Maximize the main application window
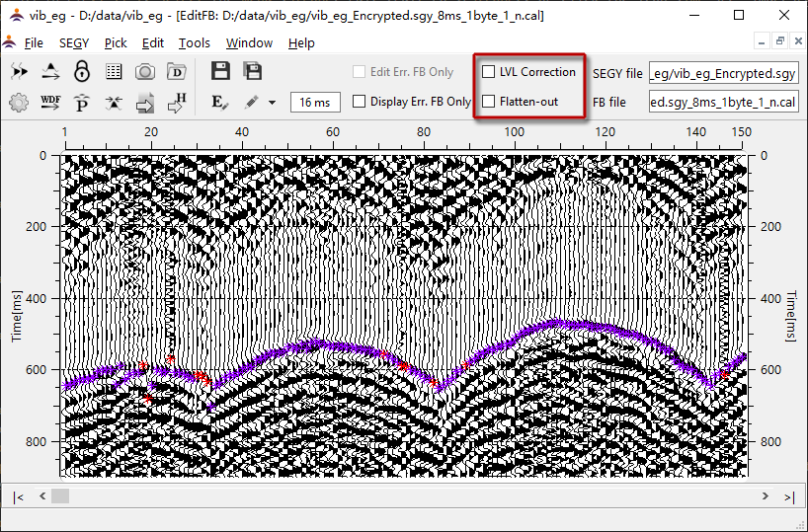The height and width of the screenshot is (532, 808). (x=739, y=15)
